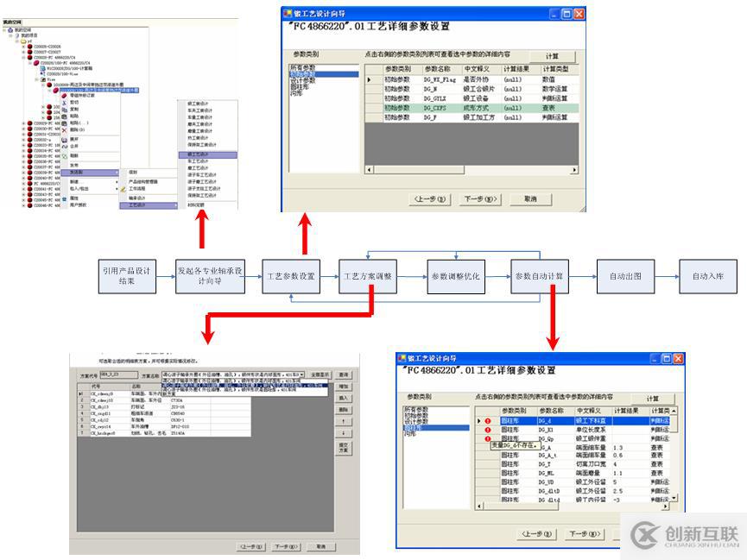Click DG_GYLX row in top table

pyautogui.click(x=472, y=98)
